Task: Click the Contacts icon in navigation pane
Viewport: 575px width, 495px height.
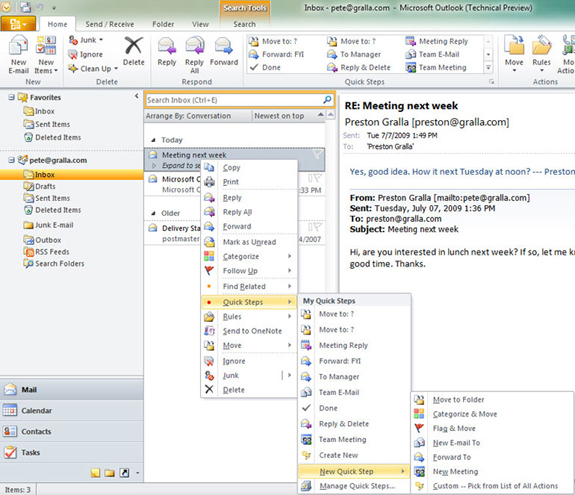Action: tap(10, 431)
